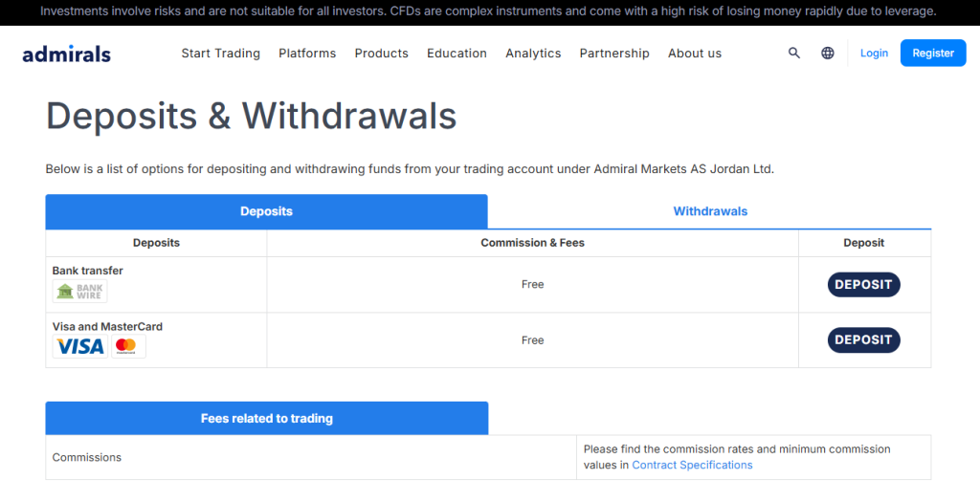980x502 pixels.
Task: Switch to the Withdrawals tab
Action: coord(710,211)
